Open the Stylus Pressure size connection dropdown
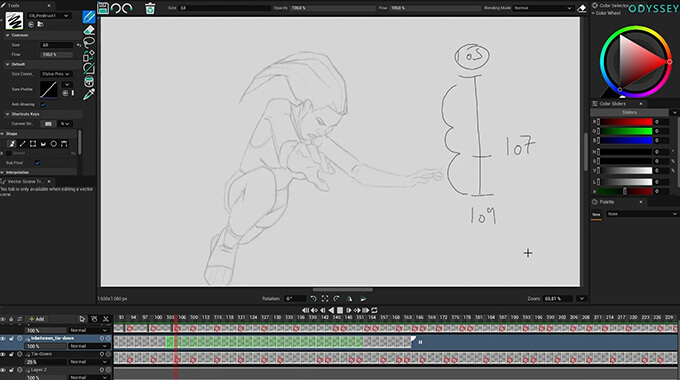The width and height of the screenshot is (680, 380). click(x=56, y=74)
